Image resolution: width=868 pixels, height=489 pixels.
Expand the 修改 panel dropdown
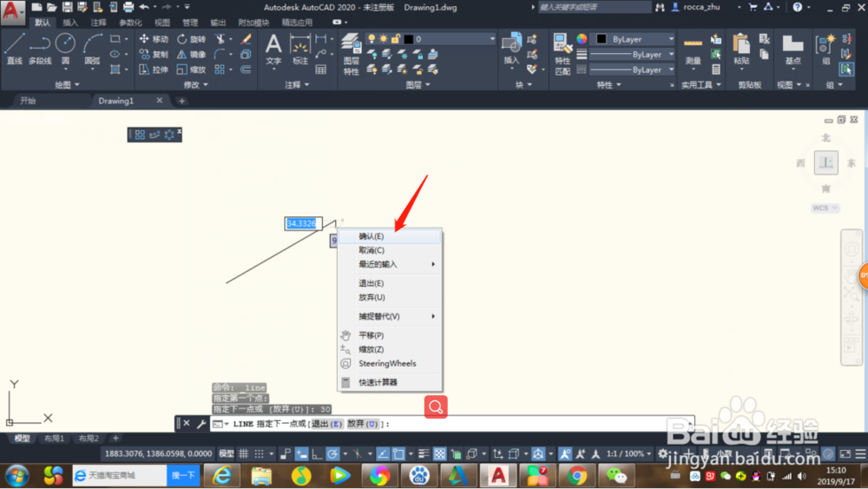coord(196,85)
